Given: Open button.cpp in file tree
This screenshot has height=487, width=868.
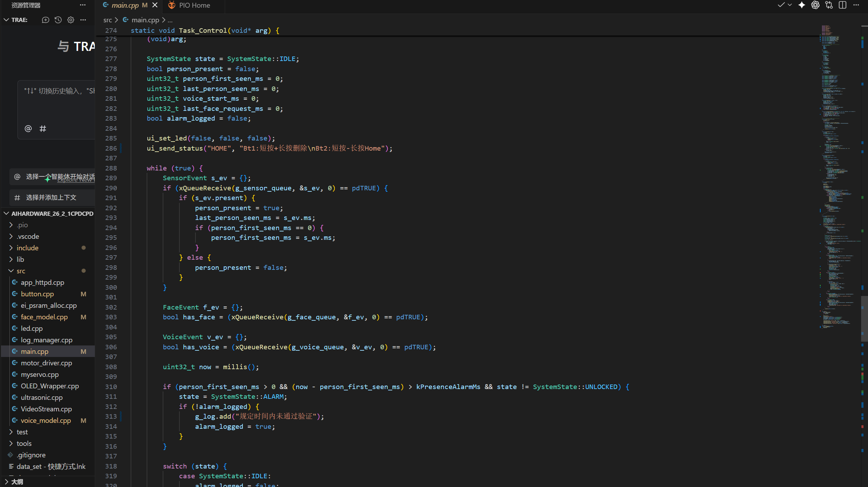Looking at the screenshot, I should 37,294.
